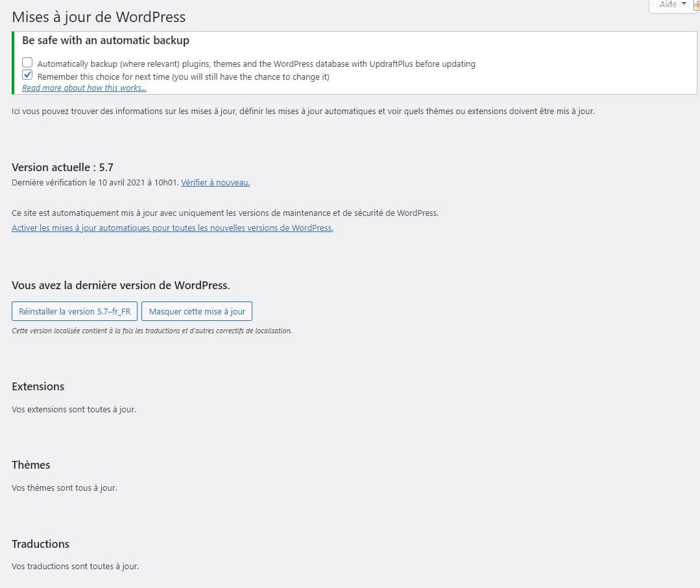The image size is (700, 588).
Task: Activate automatic updates for all new WordPress versions
Action: point(172,228)
